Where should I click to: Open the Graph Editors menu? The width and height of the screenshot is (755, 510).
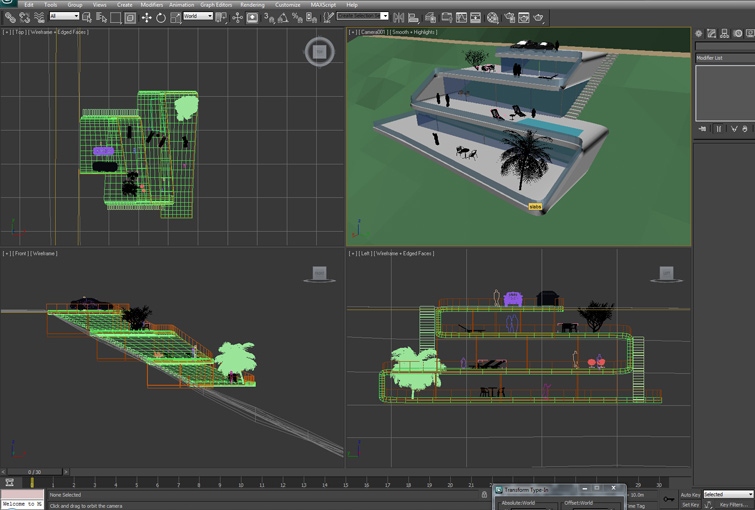[x=216, y=5]
